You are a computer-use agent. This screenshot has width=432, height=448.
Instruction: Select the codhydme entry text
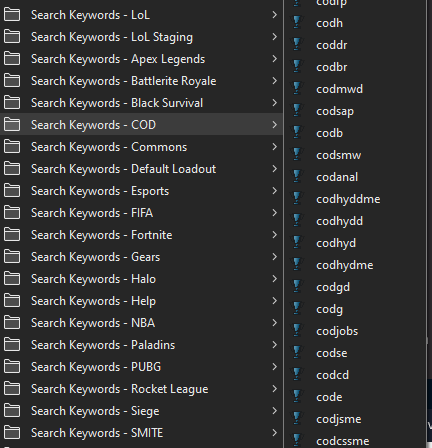tap(345, 265)
